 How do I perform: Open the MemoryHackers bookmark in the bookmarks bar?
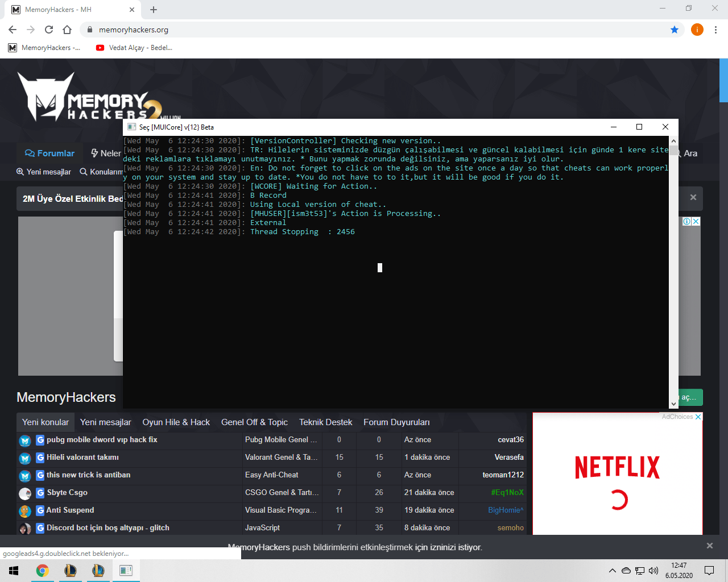44,48
